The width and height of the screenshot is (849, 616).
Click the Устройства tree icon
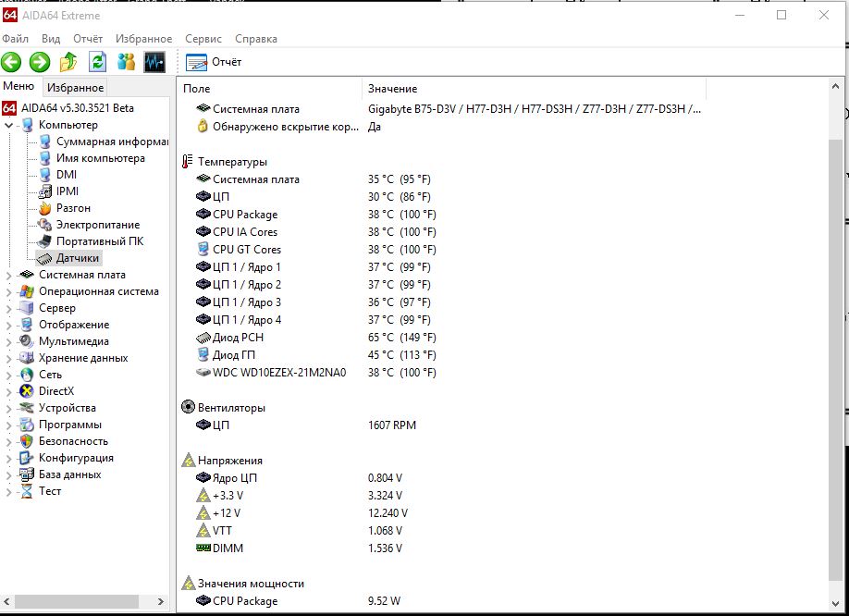point(26,408)
